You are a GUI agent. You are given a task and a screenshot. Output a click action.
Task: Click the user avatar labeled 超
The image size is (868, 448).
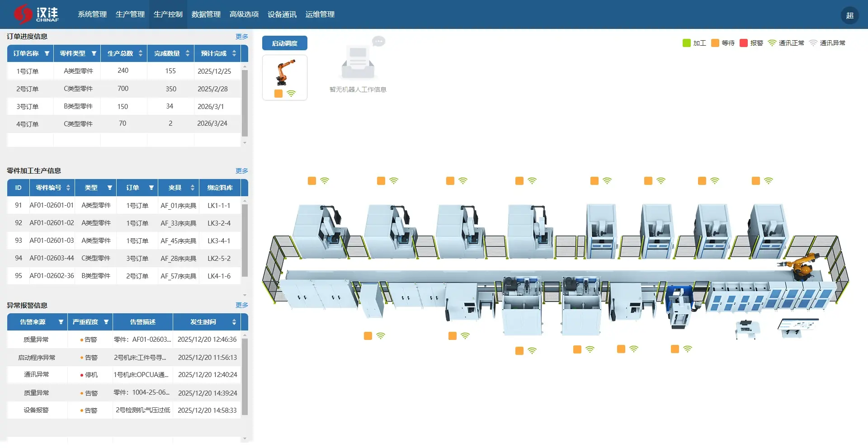pos(849,15)
